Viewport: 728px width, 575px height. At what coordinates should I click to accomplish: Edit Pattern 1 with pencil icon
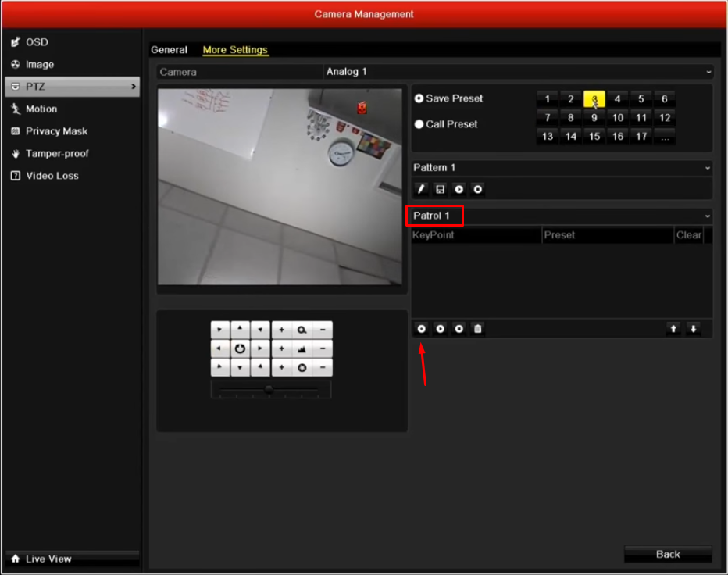pos(421,189)
